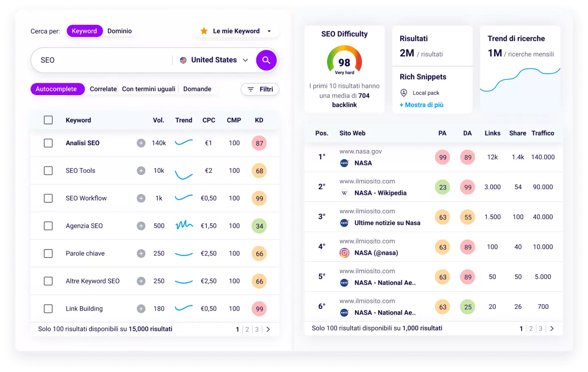This screenshot has height=372, width=588.
Task: Click the trend sparkline for Agenzia SEO
Action: coord(184,225)
